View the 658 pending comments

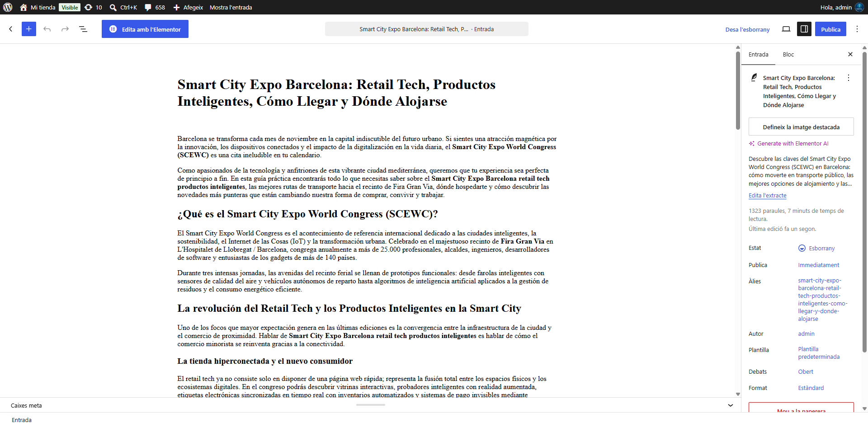[x=155, y=7]
